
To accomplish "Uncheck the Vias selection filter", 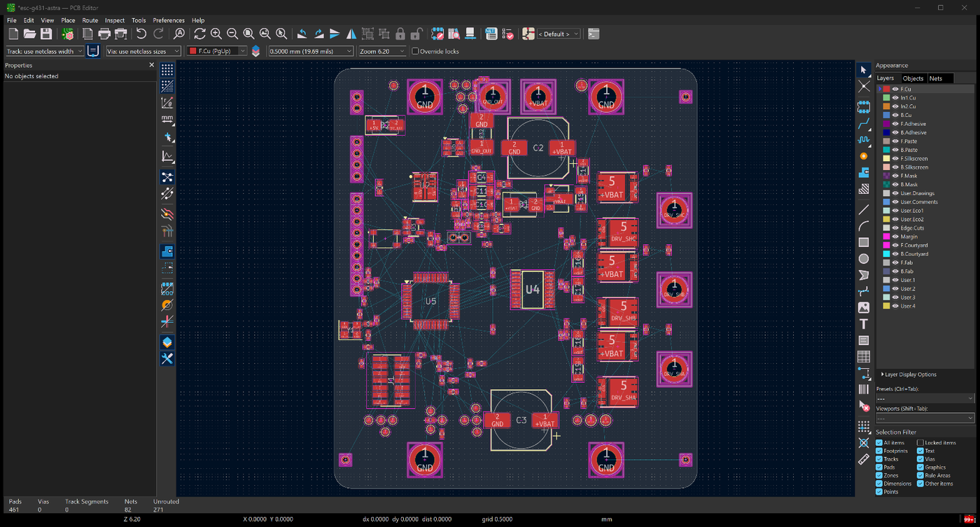I will [x=920, y=459].
